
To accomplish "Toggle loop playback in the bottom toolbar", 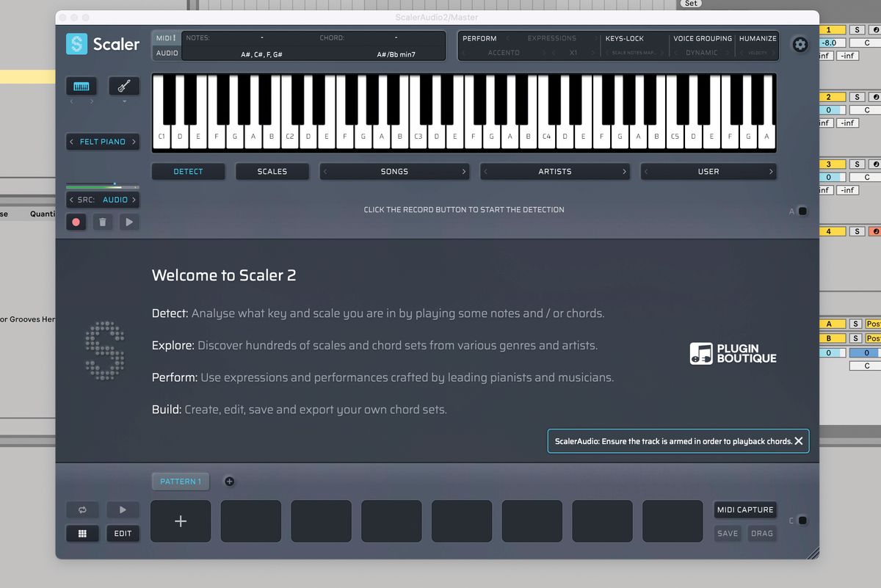I will 82,509.
